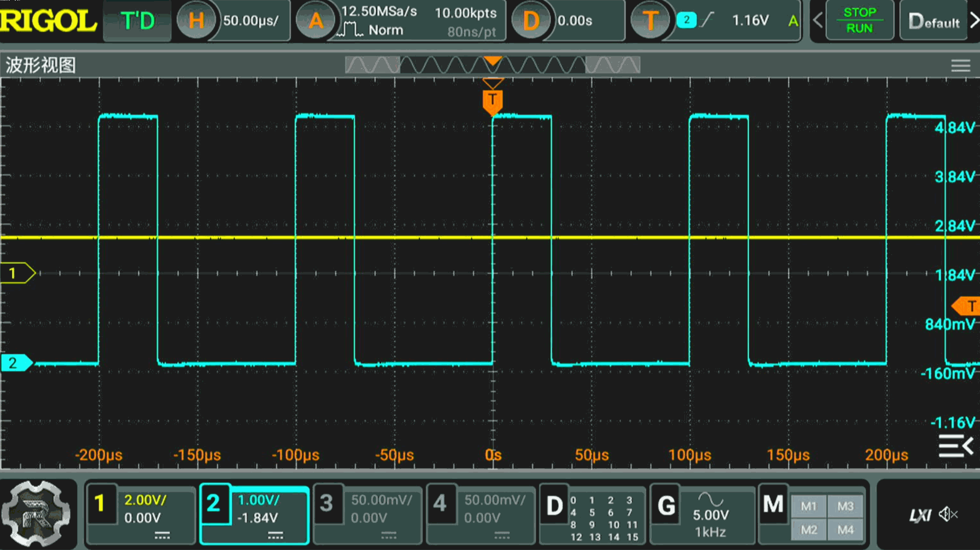
Task: Click channel 2 coupling indicator icon
Action: coord(275,536)
